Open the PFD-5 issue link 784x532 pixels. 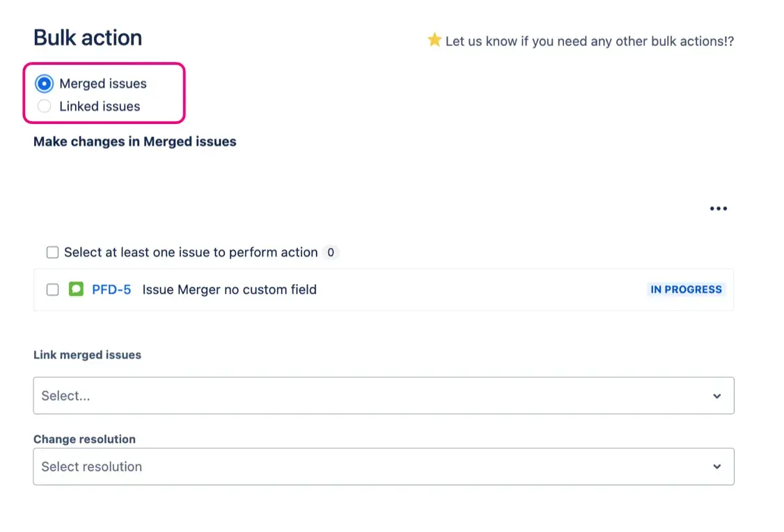(112, 289)
